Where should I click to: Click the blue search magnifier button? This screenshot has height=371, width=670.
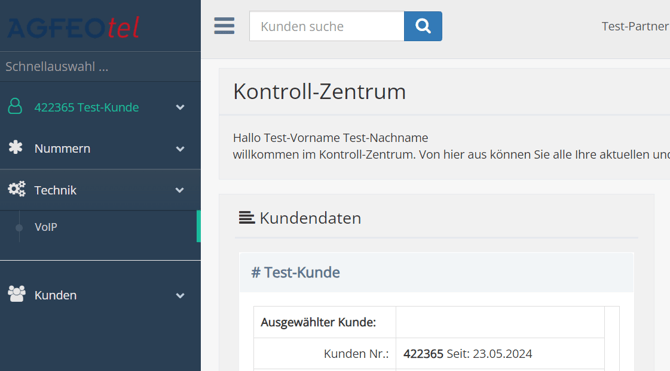click(423, 26)
